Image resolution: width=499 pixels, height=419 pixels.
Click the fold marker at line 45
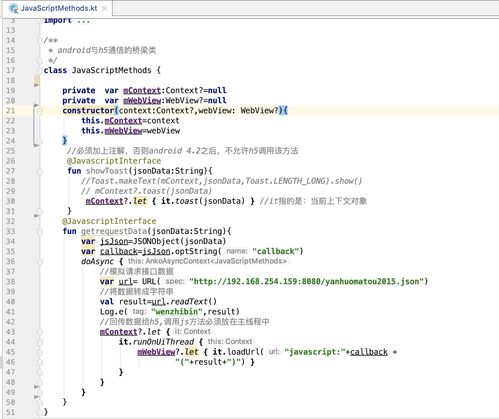(40, 352)
